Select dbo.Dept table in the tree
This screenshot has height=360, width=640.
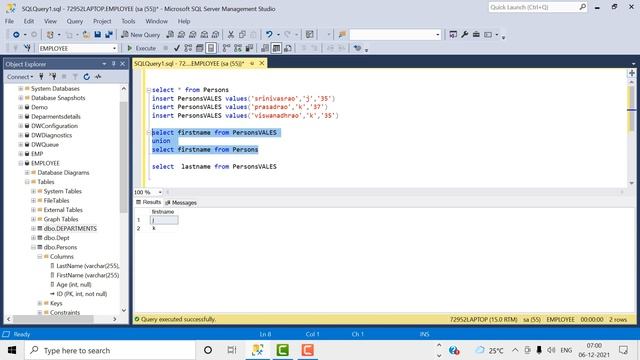(57, 238)
